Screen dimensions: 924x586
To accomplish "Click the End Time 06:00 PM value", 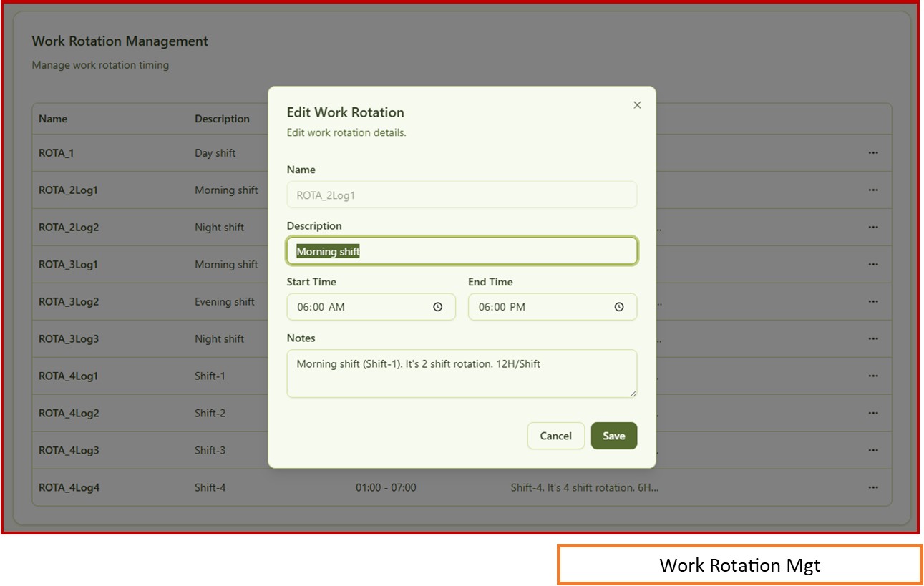I will click(502, 307).
